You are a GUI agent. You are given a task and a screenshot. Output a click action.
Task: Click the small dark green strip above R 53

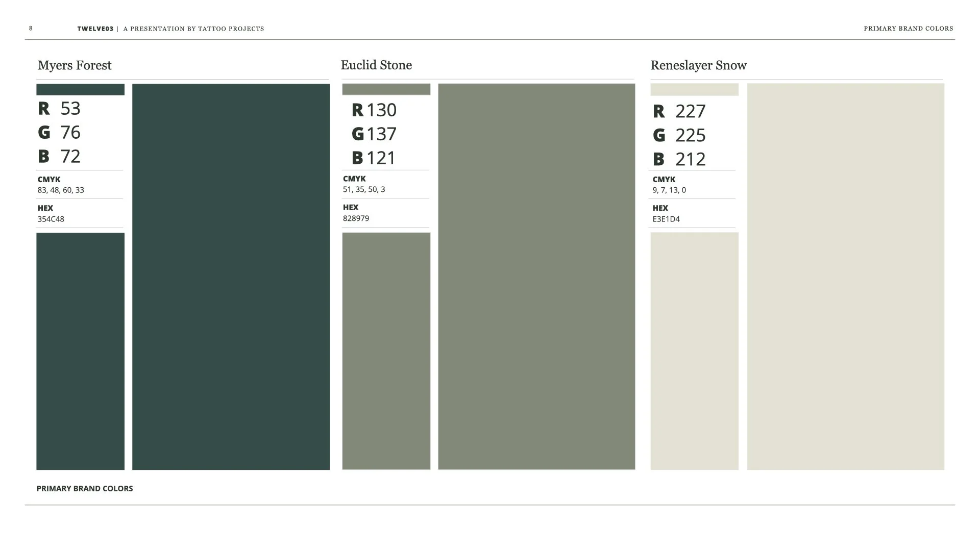(80, 90)
